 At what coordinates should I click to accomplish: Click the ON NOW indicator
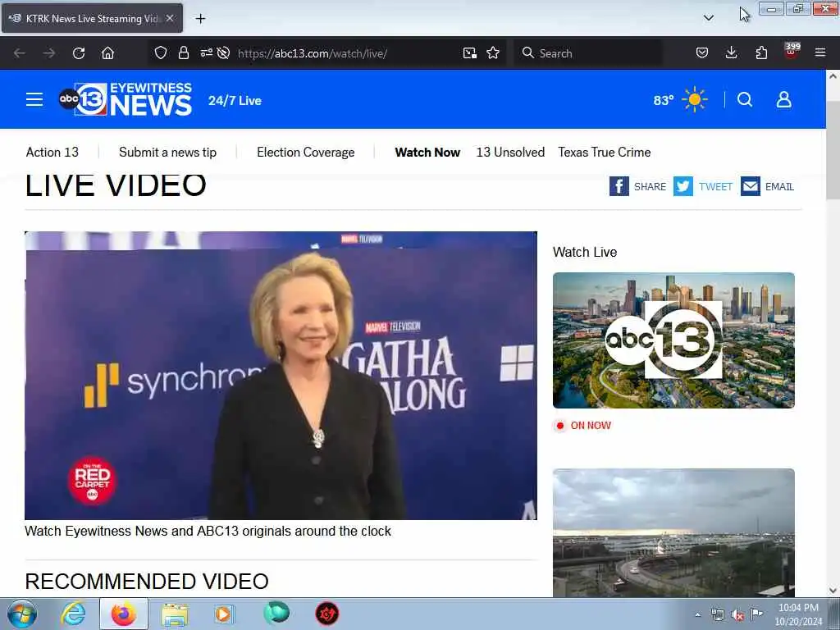[583, 426]
